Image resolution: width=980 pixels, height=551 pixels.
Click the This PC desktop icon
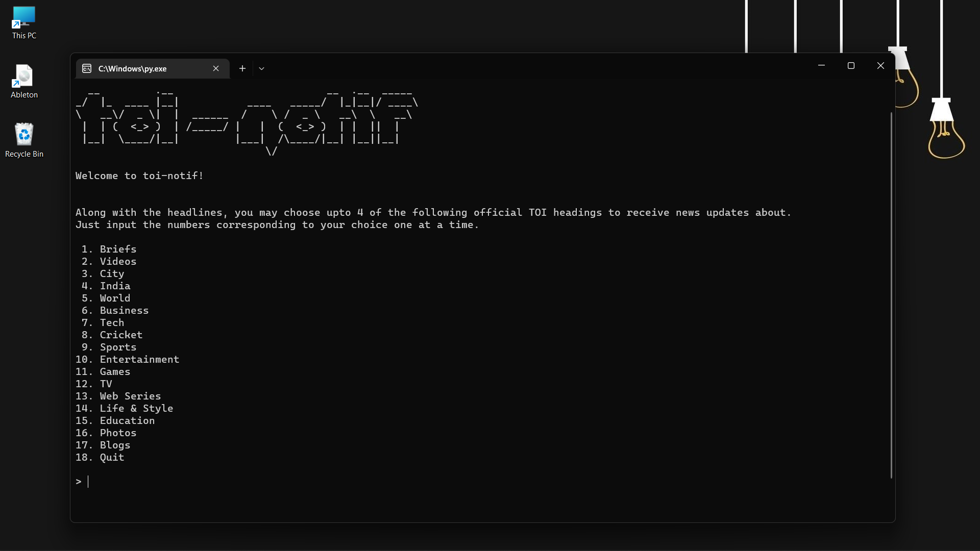point(24,21)
